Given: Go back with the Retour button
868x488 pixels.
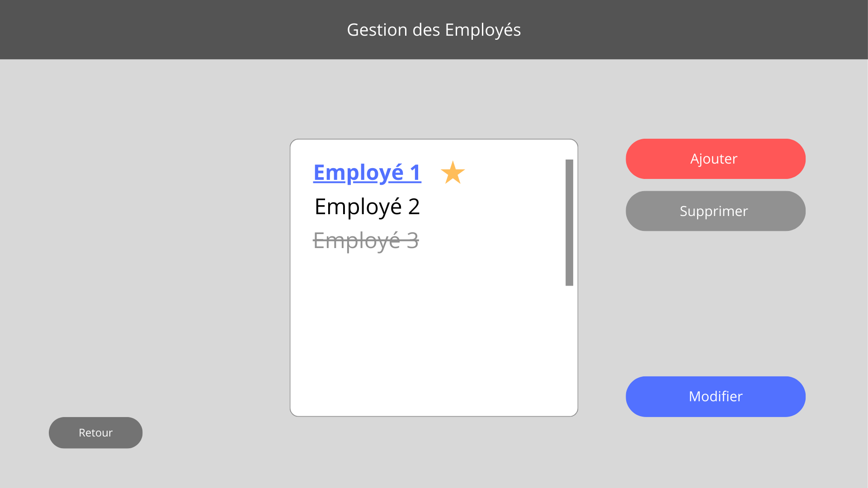Looking at the screenshot, I should pos(95,432).
